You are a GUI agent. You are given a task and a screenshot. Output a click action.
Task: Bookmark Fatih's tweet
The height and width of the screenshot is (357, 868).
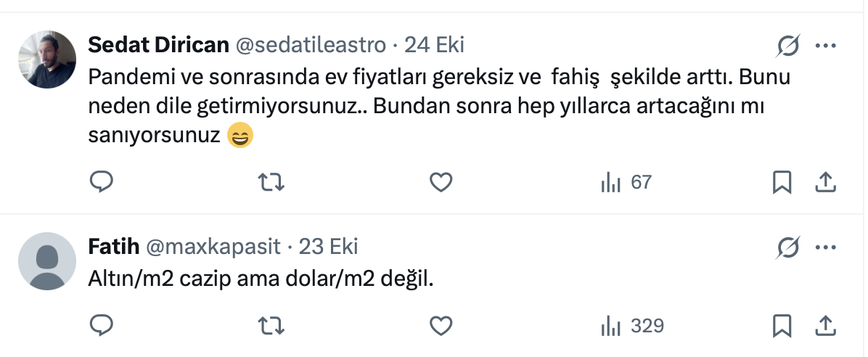coord(782,326)
